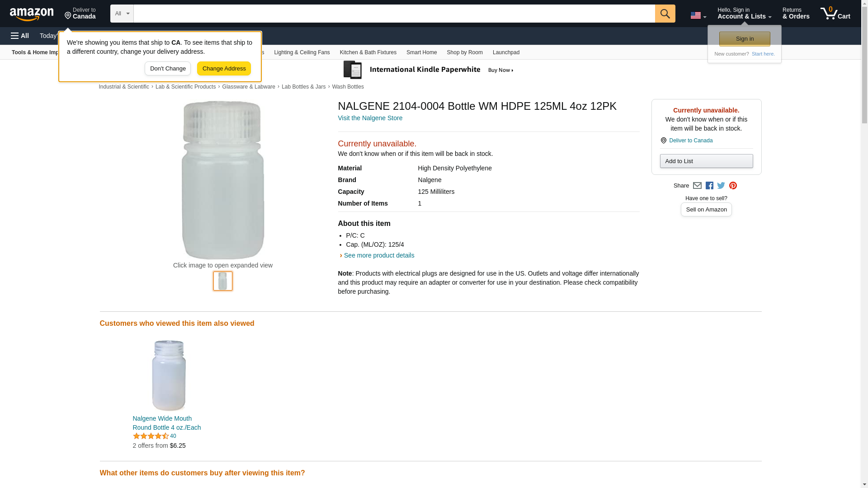Click the Amazon logo
Image resolution: width=868 pixels, height=488 pixels.
pyautogui.click(x=32, y=14)
